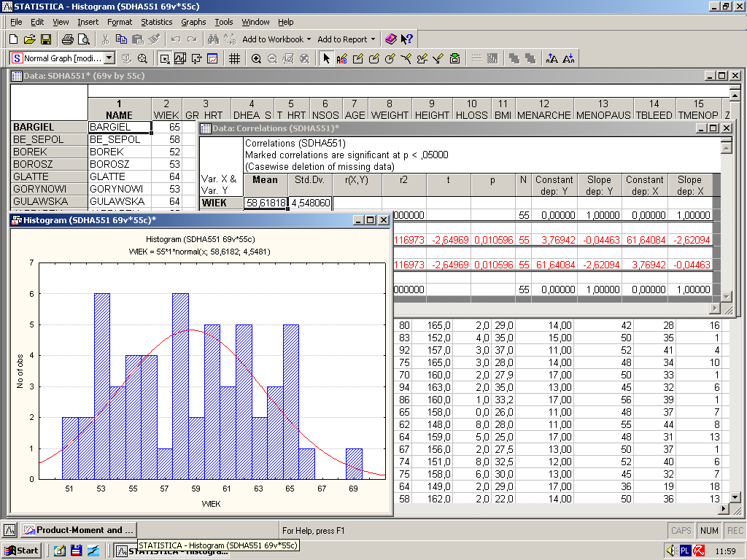Open Find with the binoculars icon
The height and width of the screenshot is (560, 747).
coord(213,39)
